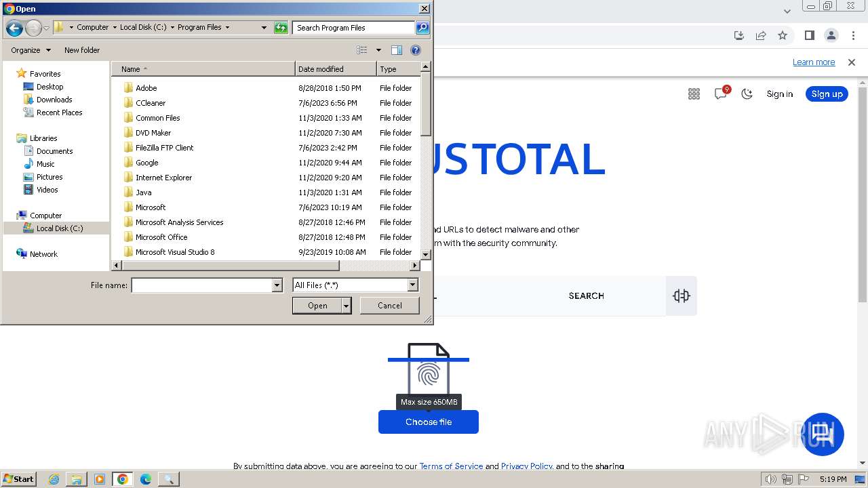Viewport: 868px width, 488px height.
Task: Click the Chrome bookmark star icon
Action: tap(783, 35)
